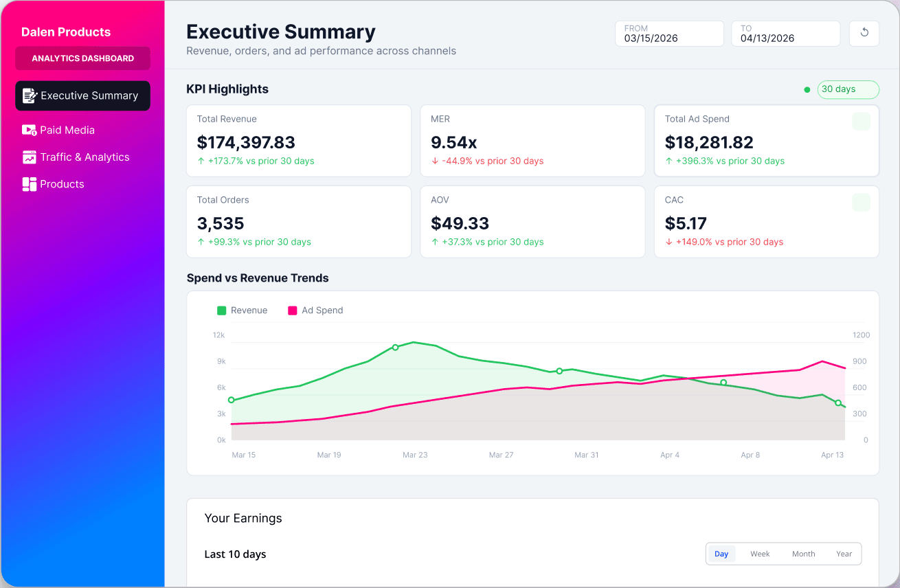Switch earnings view to Year
The image size is (900, 588).
click(x=844, y=554)
